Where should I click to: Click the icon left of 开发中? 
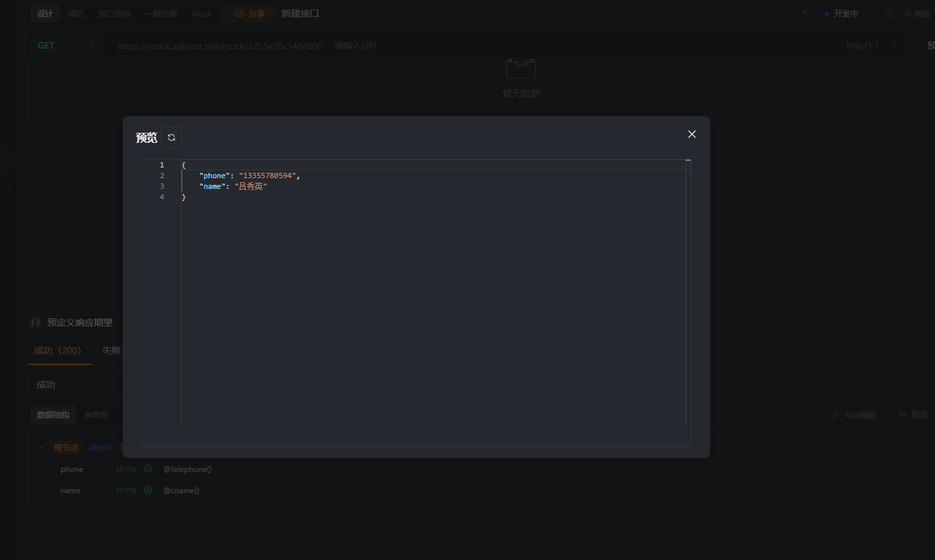click(x=806, y=13)
